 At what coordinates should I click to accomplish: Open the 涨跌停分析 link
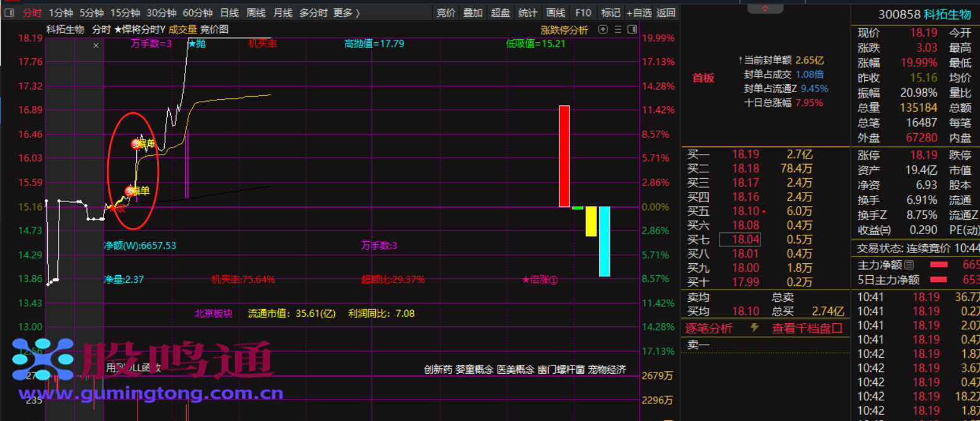tap(564, 30)
